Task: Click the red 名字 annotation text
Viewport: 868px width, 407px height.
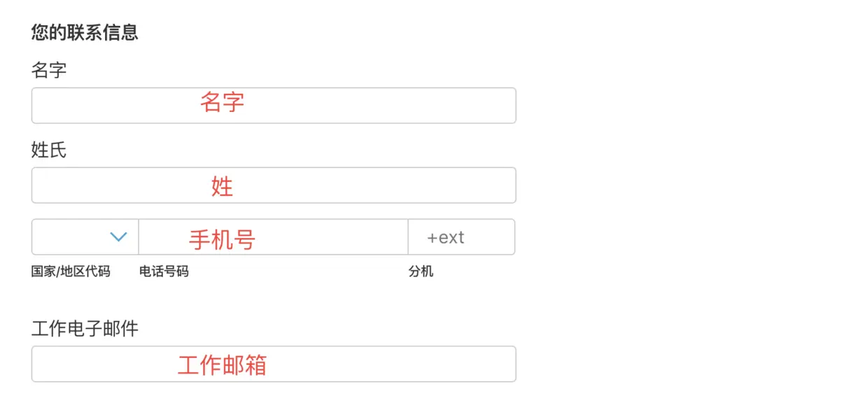Action: [222, 102]
